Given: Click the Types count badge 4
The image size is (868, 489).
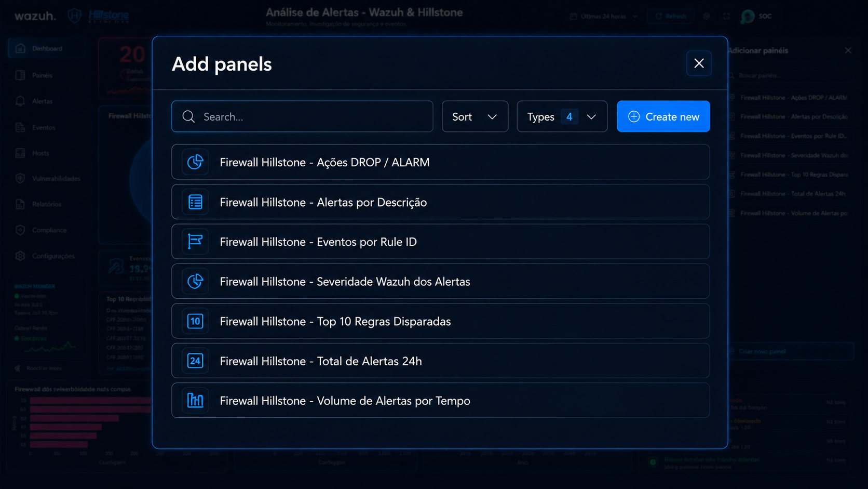Looking at the screenshot, I should point(569,116).
